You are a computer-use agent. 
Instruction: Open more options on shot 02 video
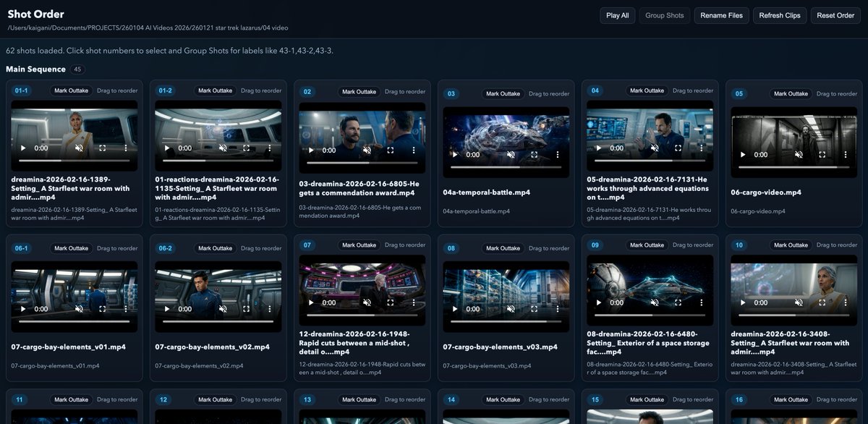point(413,150)
